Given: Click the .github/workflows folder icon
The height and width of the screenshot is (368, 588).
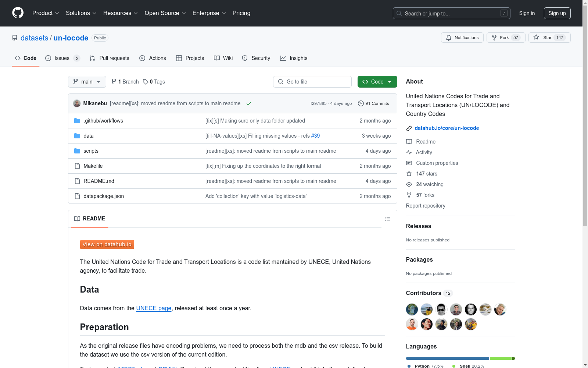Looking at the screenshot, I should point(77,121).
